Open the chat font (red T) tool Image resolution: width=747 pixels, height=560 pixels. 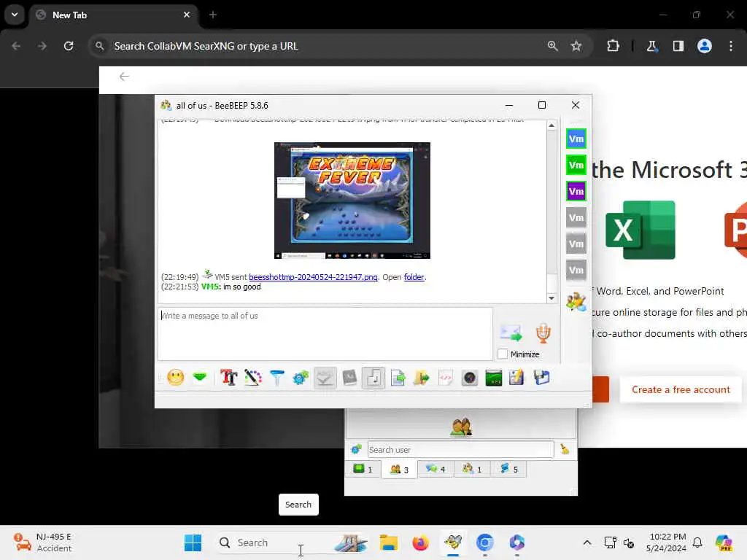point(228,378)
